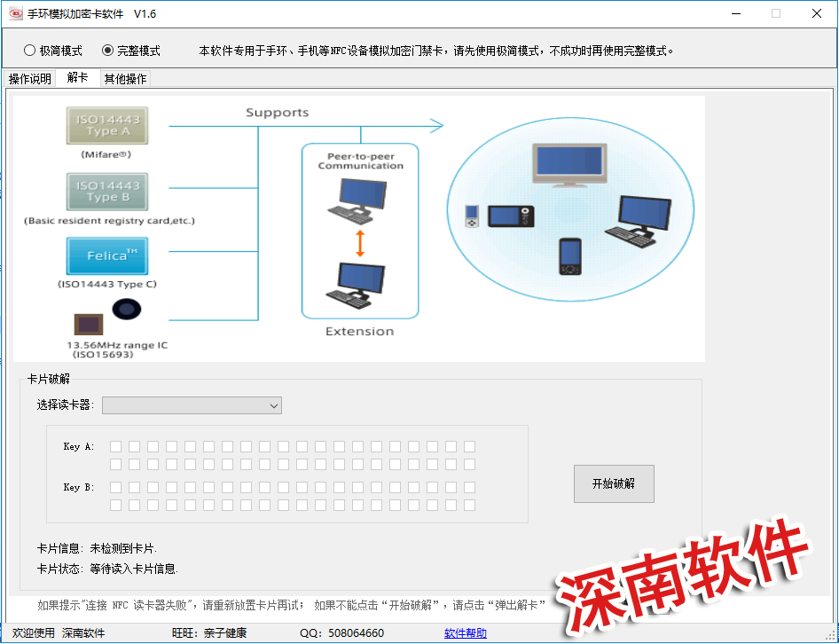Click the Key B: label
Screen dimensions: 839x644
79,487
